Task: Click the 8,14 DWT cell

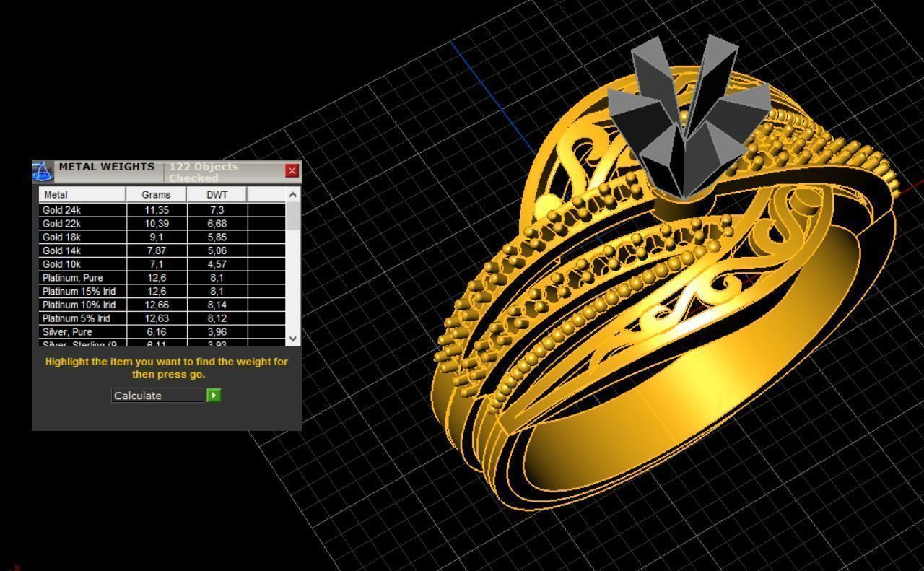Action: tap(217, 305)
